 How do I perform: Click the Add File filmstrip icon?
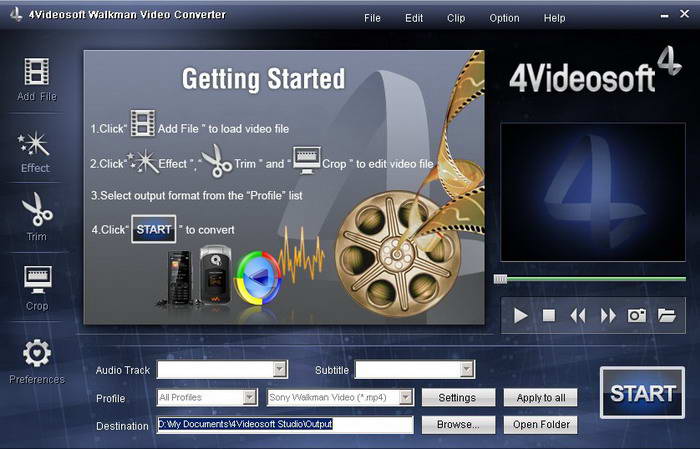point(37,71)
